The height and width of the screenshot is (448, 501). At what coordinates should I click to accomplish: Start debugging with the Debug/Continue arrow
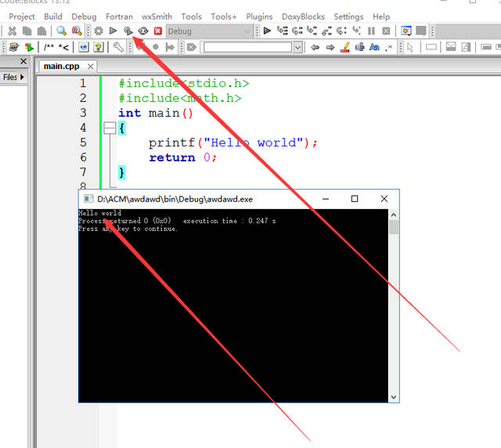tap(267, 31)
